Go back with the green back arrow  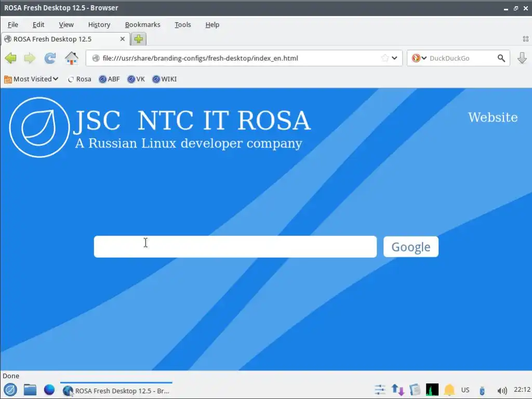(x=11, y=58)
